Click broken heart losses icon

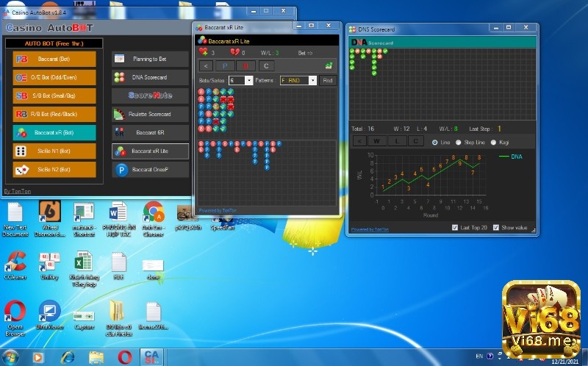point(234,51)
